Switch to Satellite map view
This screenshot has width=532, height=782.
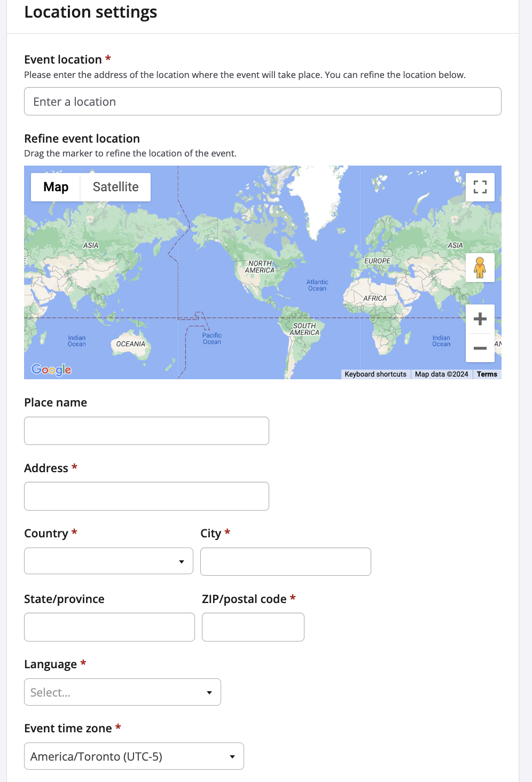point(115,187)
